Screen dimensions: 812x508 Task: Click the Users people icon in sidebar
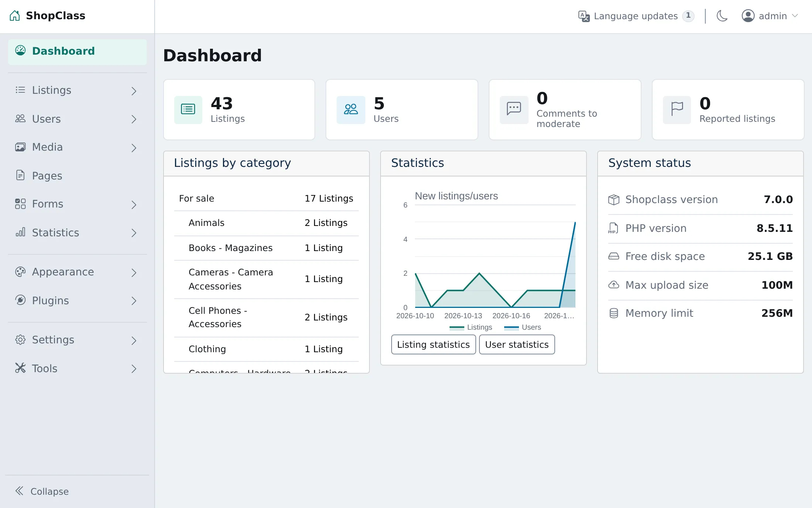pyautogui.click(x=20, y=119)
